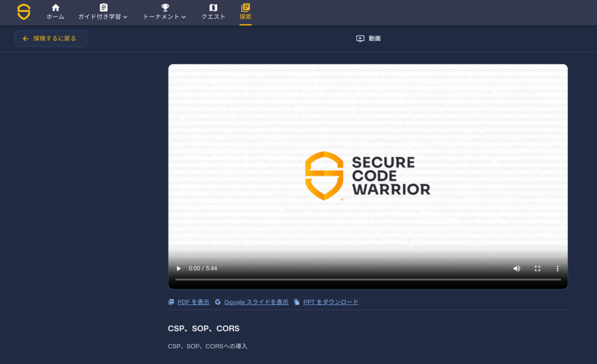The image size is (597, 364).
Task: Go to ホーム via the house icon
Action: (x=55, y=7)
